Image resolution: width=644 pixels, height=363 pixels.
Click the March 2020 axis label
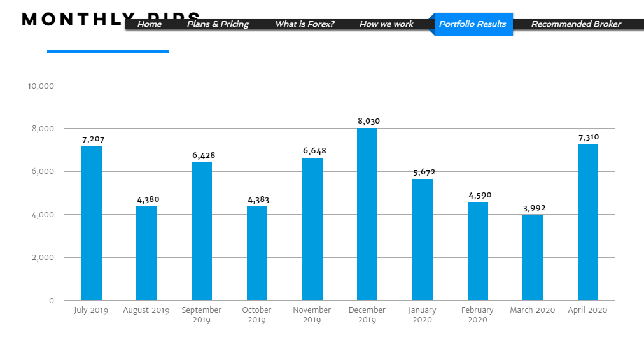tap(532, 310)
